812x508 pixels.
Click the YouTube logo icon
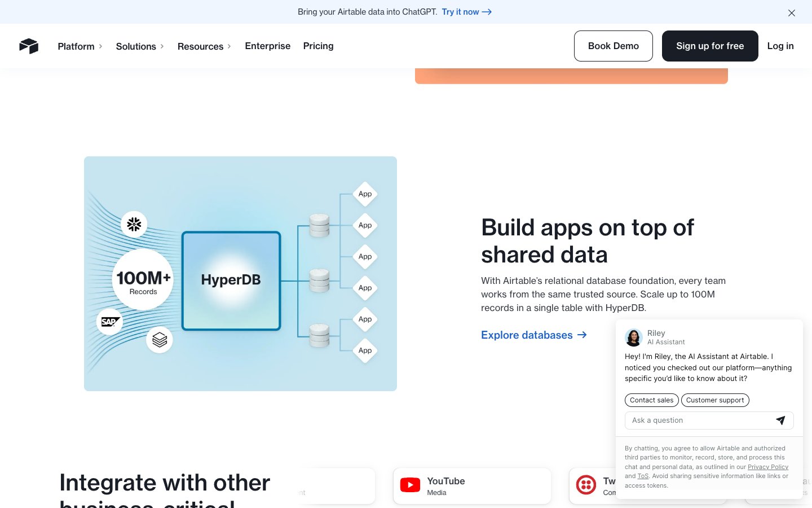(x=410, y=485)
